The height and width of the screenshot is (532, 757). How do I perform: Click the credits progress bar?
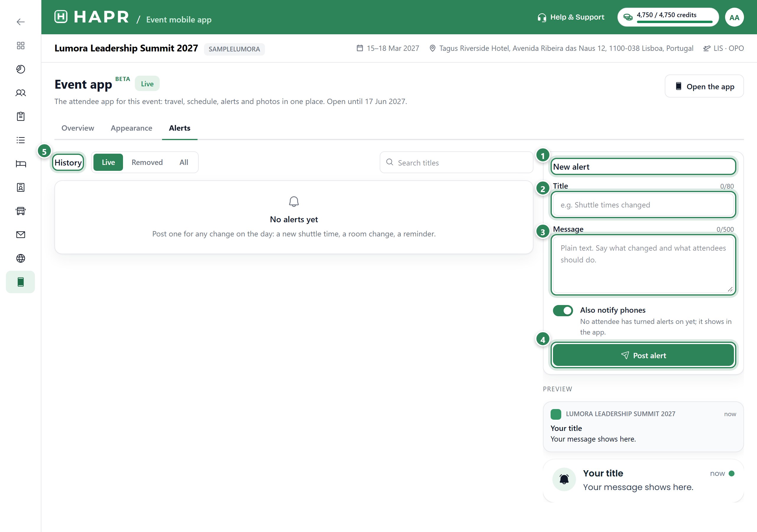[x=674, y=22]
